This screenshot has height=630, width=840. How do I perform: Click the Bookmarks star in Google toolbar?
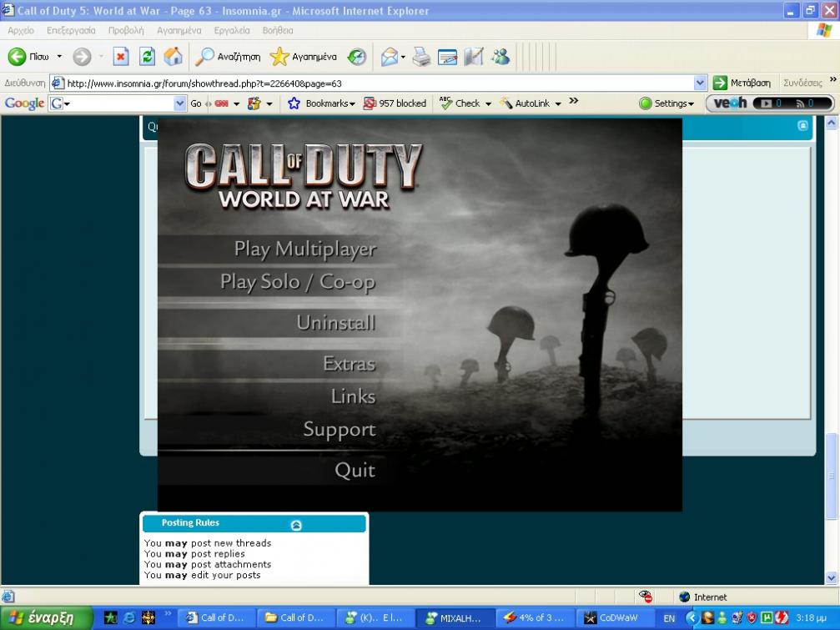click(x=294, y=103)
